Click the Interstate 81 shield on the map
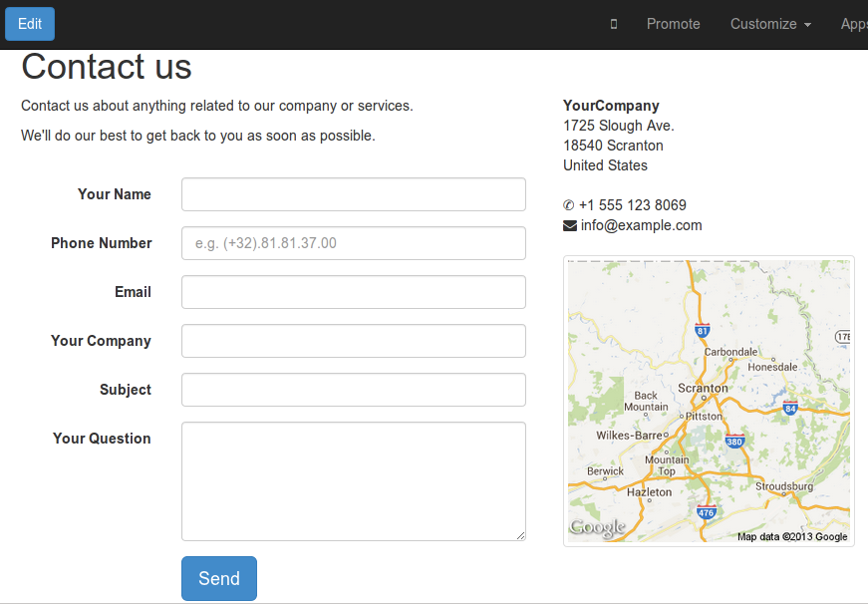 703,330
